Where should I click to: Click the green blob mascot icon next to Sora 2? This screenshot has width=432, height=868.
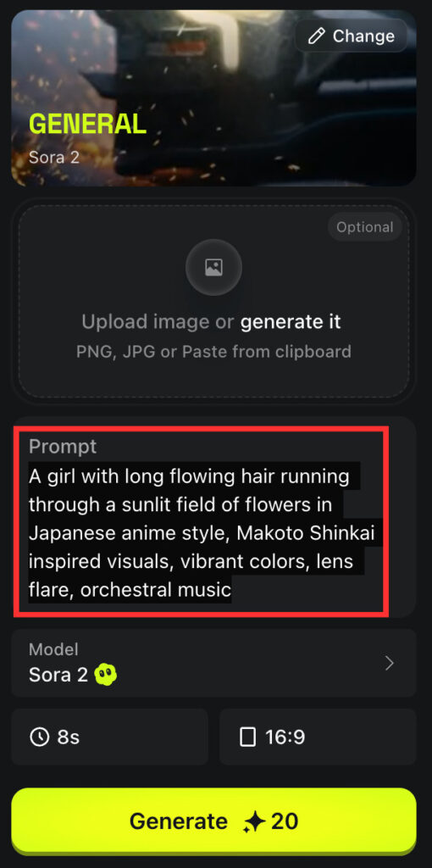(105, 676)
